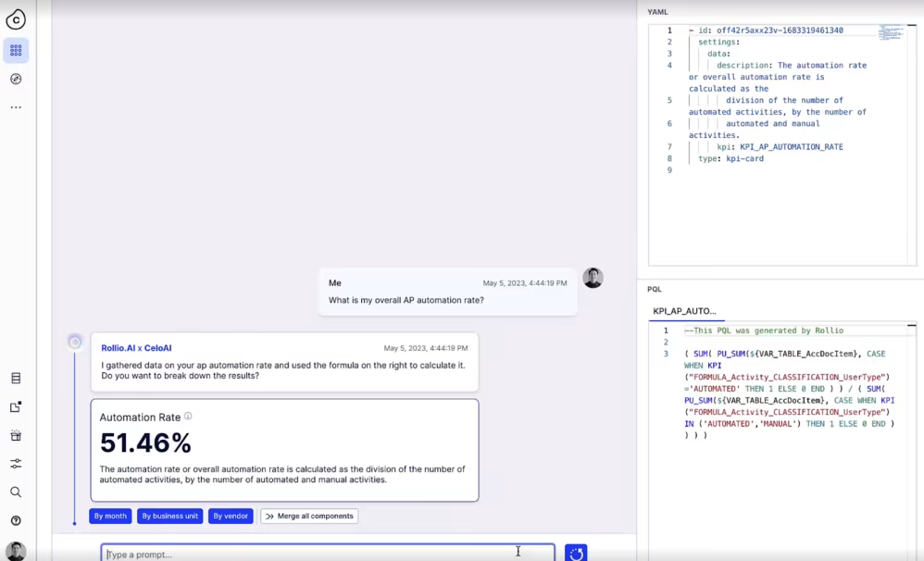Click the id: off42r5axx23v line in YAML

click(x=766, y=30)
